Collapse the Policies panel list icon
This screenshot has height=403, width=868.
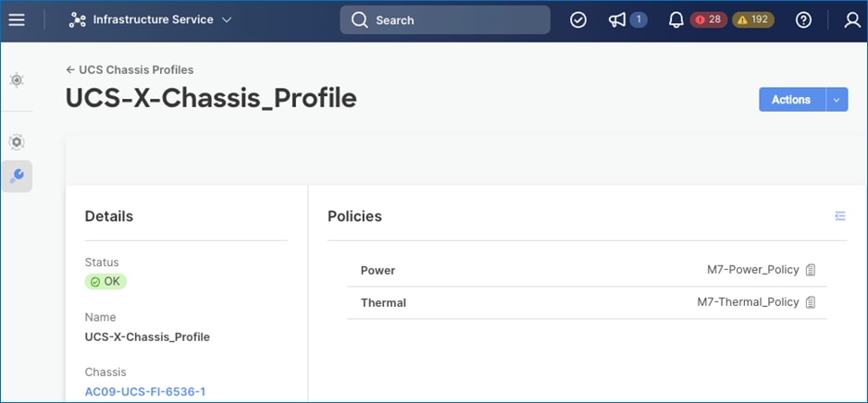(839, 216)
